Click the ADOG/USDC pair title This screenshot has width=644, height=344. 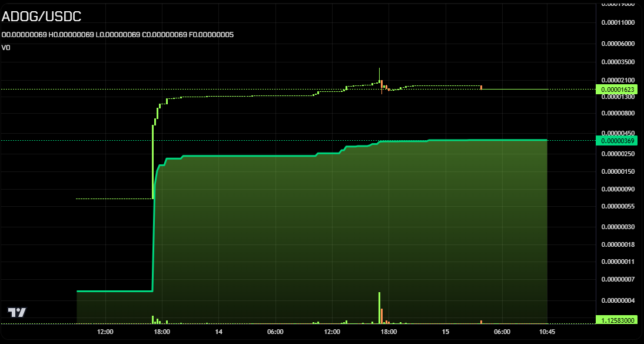coord(41,16)
